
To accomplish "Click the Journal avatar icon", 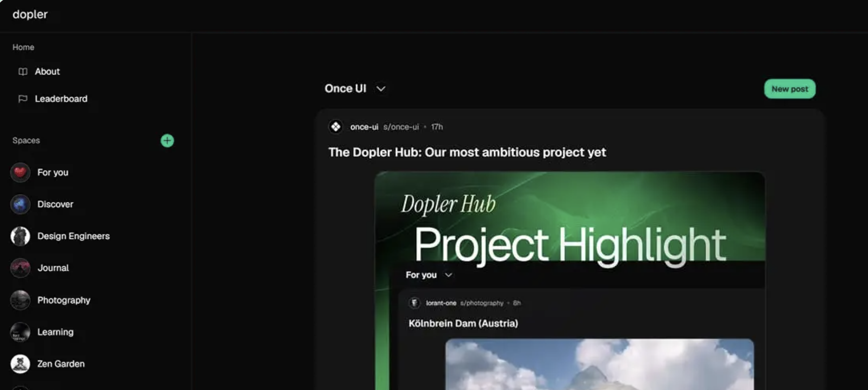I will click(20, 268).
